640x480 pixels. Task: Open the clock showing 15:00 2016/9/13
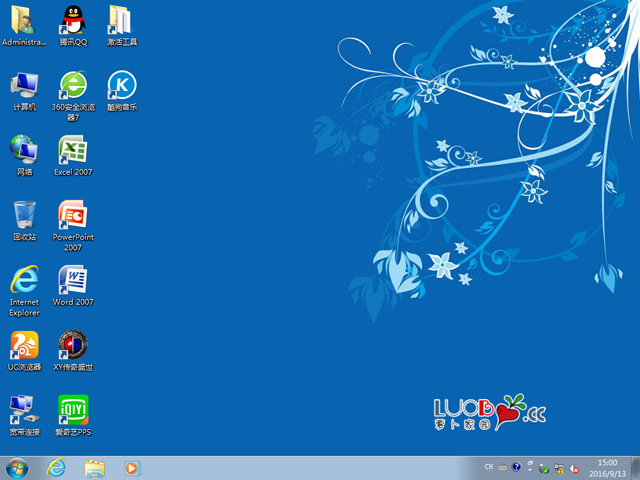[607, 468]
